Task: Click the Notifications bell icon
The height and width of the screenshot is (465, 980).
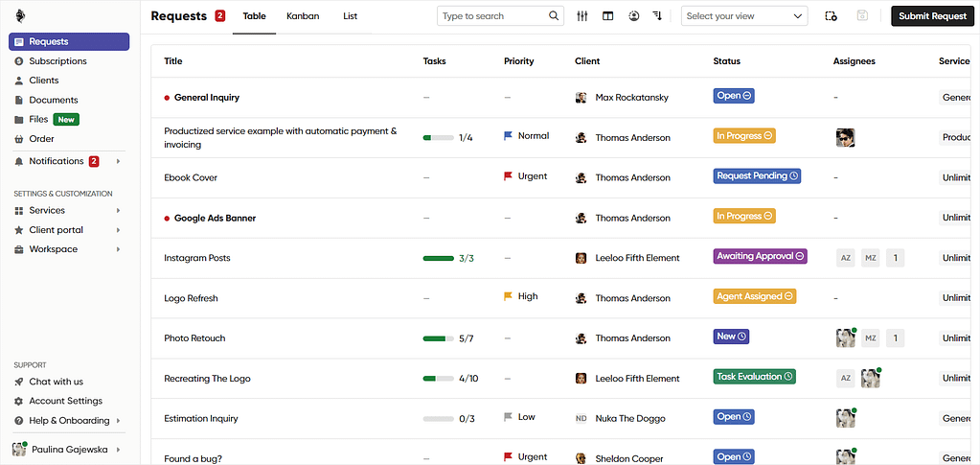Action: pyautogui.click(x=19, y=161)
